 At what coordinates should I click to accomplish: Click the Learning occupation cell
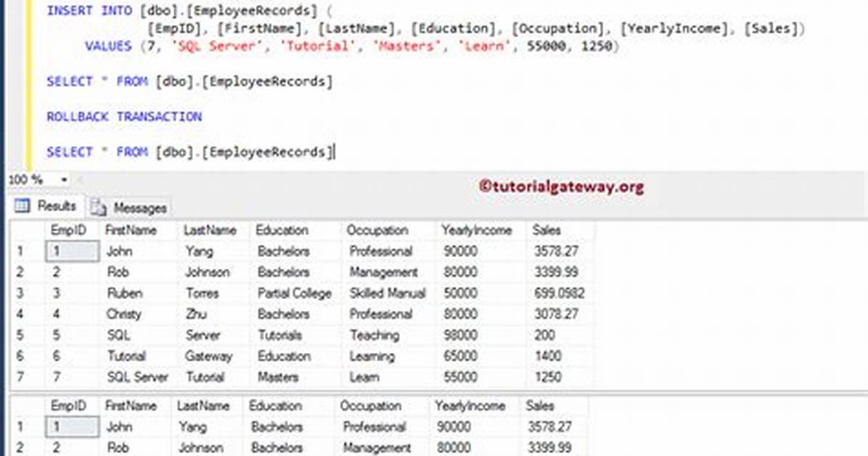tap(372, 357)
